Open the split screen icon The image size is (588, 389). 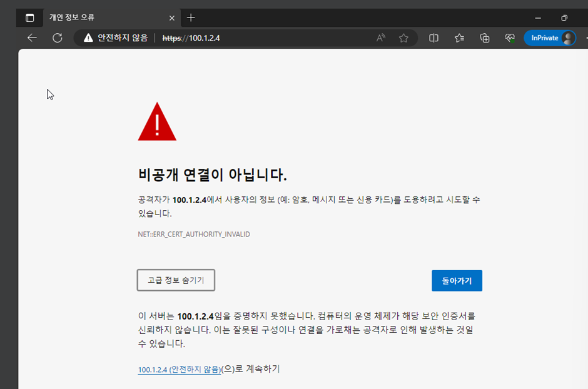[x=433, y=38]
